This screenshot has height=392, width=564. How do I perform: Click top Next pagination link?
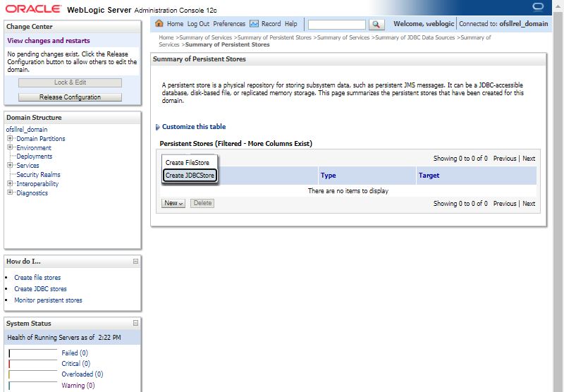click(x=529, y=158)
